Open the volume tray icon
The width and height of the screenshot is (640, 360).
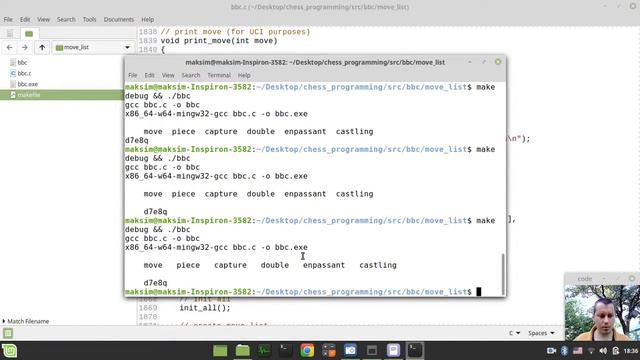[603, 351]
